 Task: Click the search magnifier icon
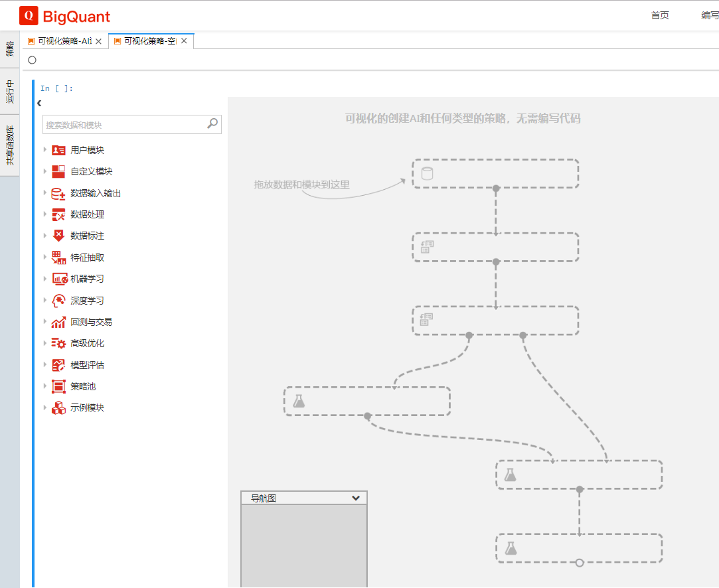coord(212,123)
